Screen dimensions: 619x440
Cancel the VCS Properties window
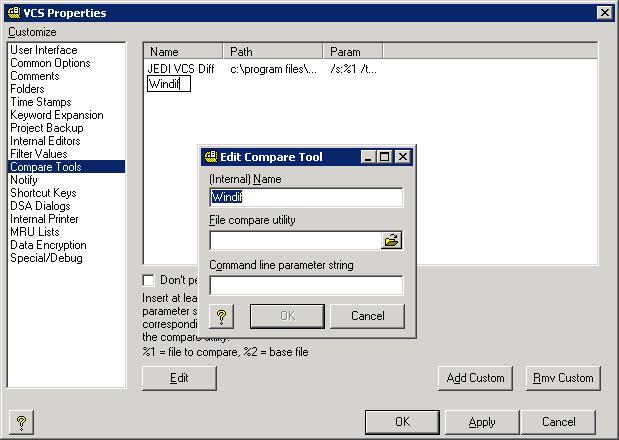[558, 422]
